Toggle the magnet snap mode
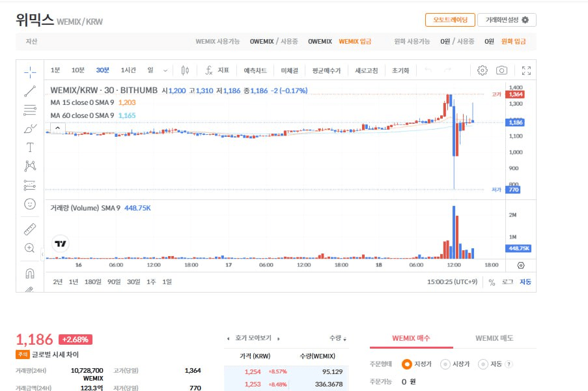Viewport: 588px width, 391px height. (30, 273)
